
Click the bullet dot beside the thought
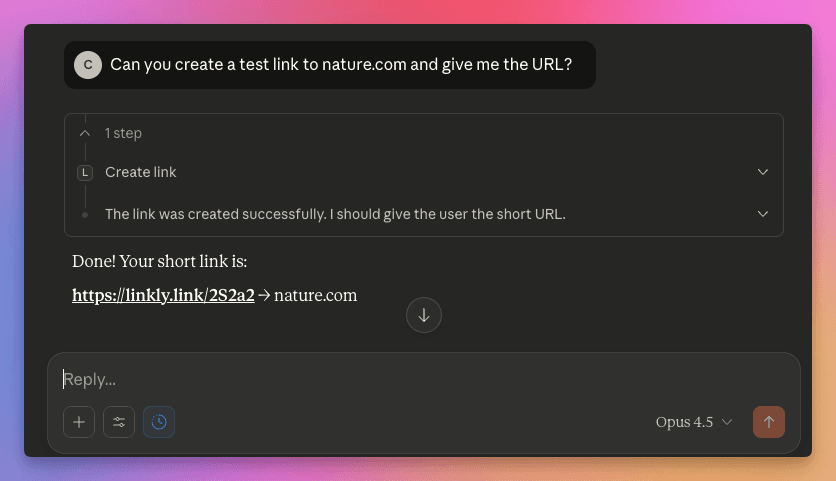85,214
